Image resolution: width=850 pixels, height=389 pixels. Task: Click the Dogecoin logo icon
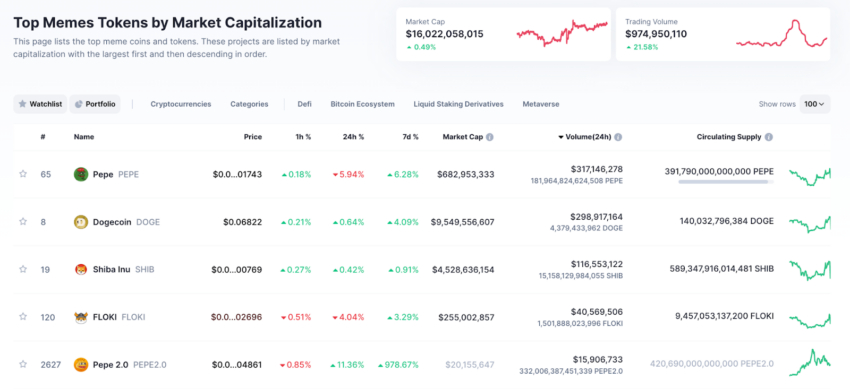coord(80,222)
